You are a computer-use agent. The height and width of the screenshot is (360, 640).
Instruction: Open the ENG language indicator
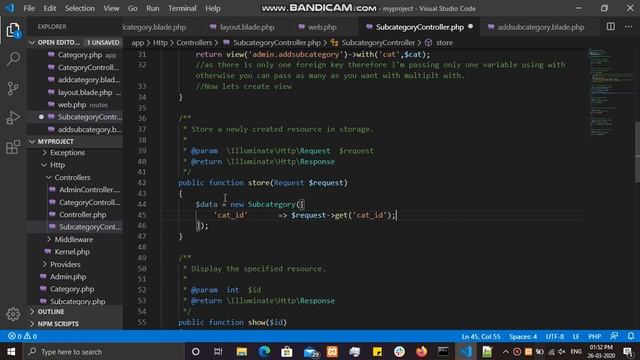coord(576,352)
